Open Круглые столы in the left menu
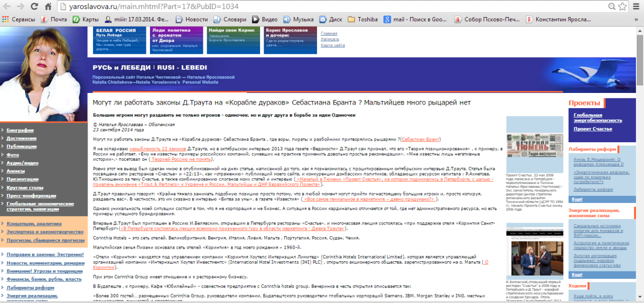644x303 pixels. [x=25, y=187]
